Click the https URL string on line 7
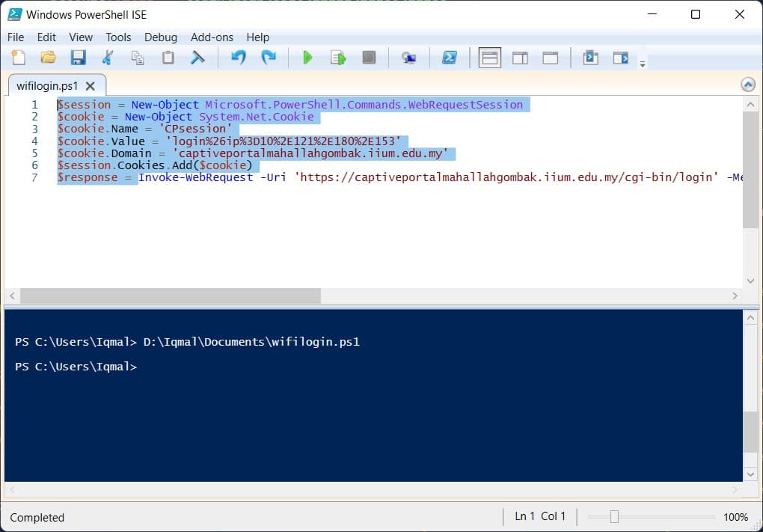 [x=506, y=177]
